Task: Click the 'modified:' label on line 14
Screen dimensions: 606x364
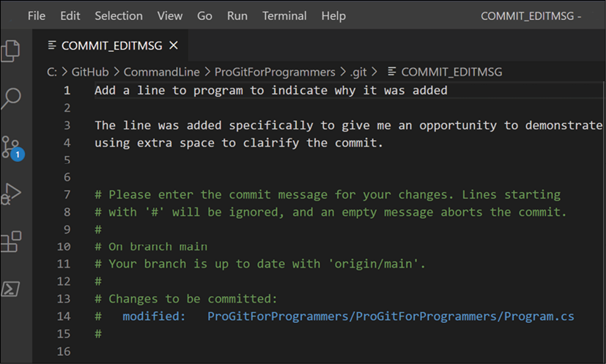Action: coord(154,316)
